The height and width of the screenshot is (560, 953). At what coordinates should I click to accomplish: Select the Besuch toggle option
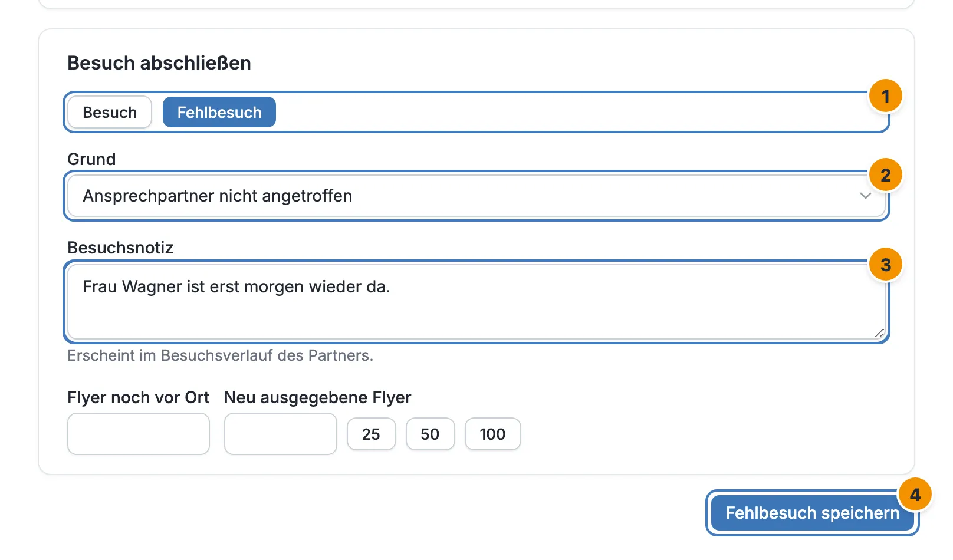coord(110,112)
